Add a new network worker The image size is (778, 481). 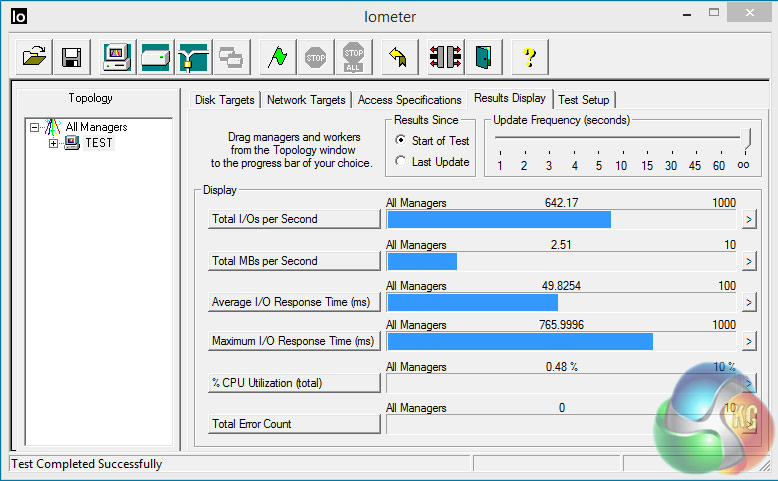click(x=194, y=57)
